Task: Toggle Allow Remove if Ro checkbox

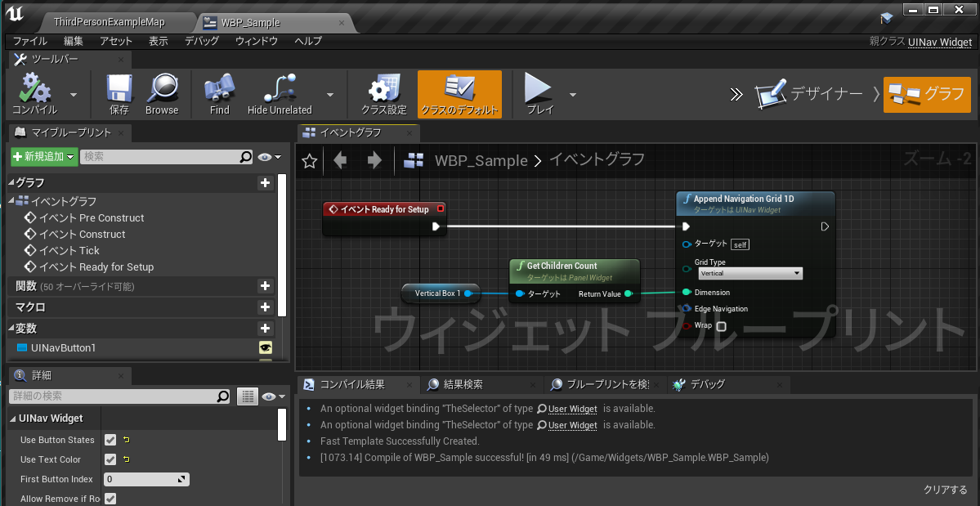Action: (x=110, y=499)
